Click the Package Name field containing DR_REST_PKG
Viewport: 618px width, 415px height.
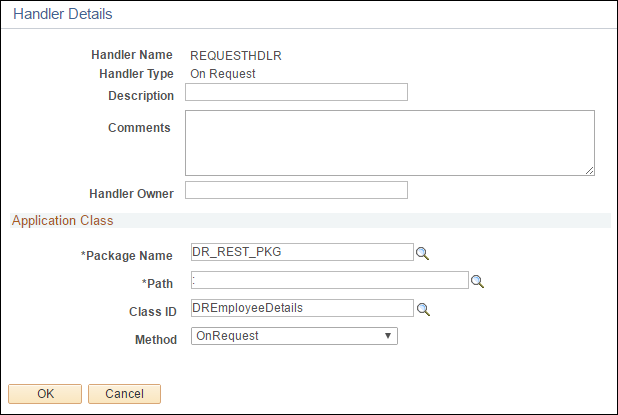(302, 252)
